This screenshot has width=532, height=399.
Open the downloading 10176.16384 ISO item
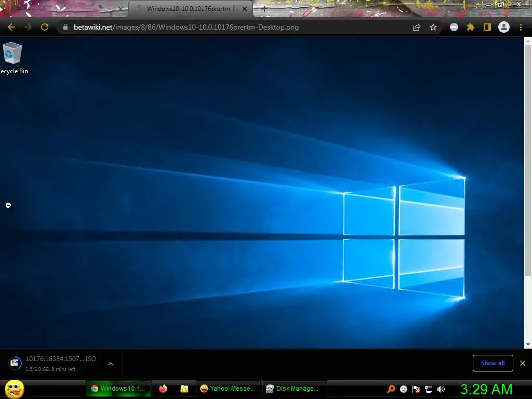(x=61, y=363)
